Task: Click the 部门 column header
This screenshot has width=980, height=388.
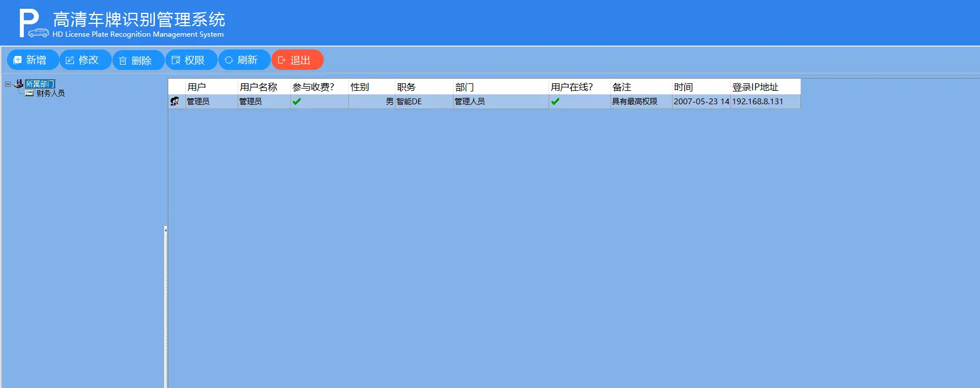Action: [501, 87]
